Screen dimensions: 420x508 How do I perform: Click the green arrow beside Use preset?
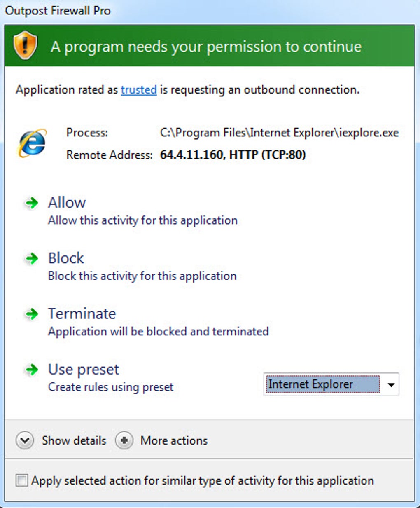32,370
